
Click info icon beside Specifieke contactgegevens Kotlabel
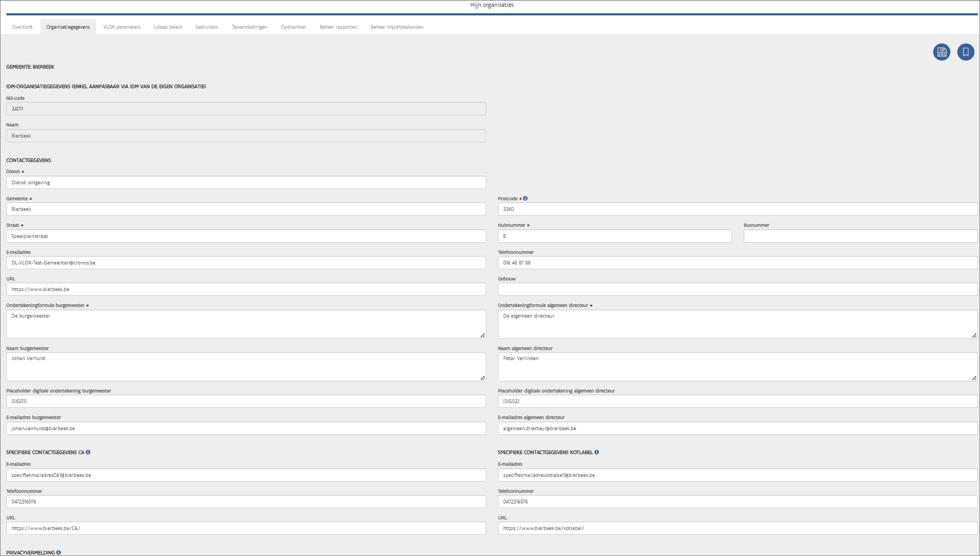coord(597,452)
